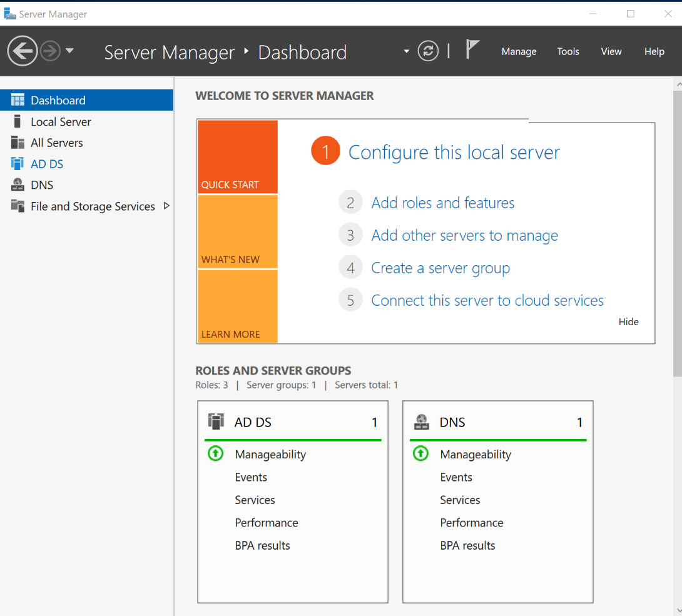Open Services in AD DS tile

(x=255, y=500)
